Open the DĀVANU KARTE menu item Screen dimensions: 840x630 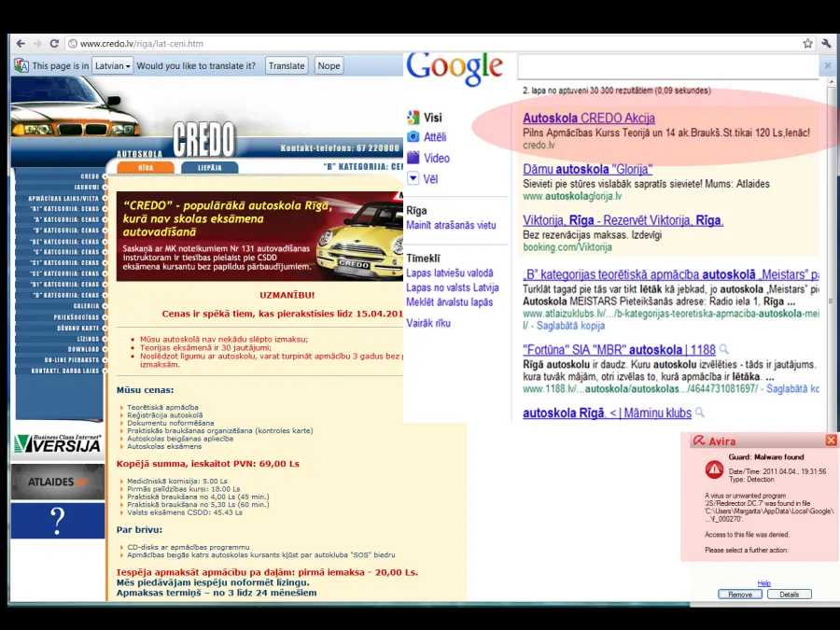point(78,328)
